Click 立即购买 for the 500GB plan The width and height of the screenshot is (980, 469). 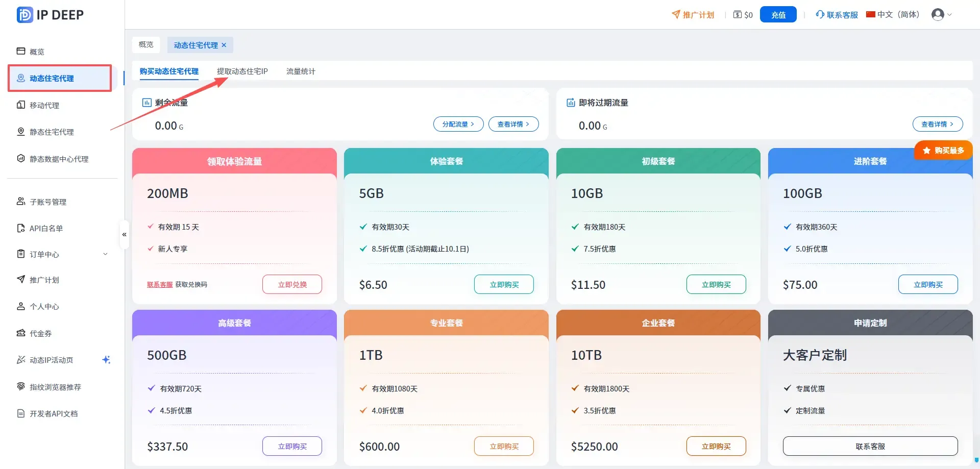point(292,446)
